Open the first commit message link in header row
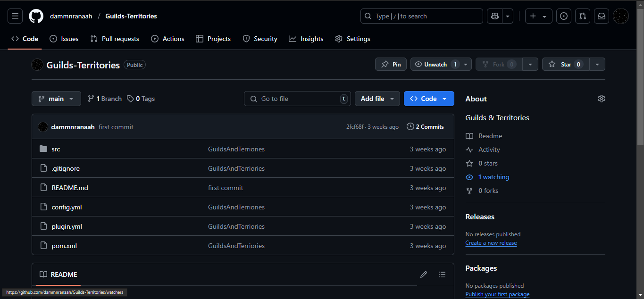Viewport: 644px width, 299px height. click(x=116, y=127)
